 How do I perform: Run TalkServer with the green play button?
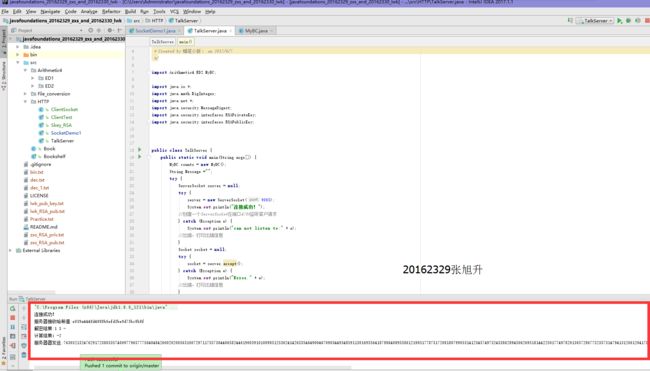[x=620, y=21]
